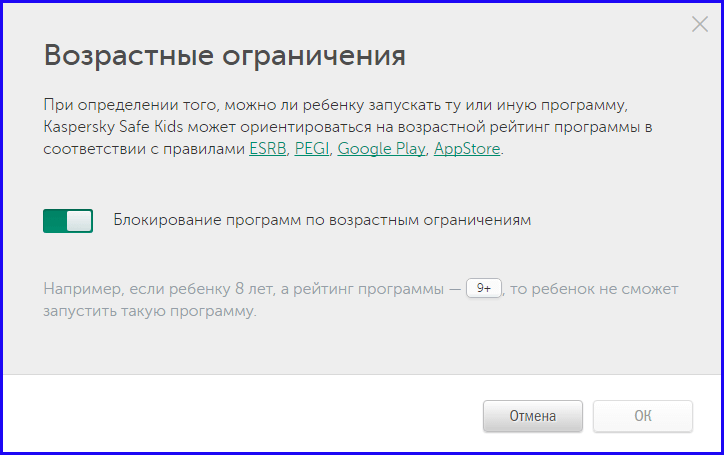Click the phrase 'в соответствии с правилами'
This screenshot has height=455, width=724.
click(144, 149)
